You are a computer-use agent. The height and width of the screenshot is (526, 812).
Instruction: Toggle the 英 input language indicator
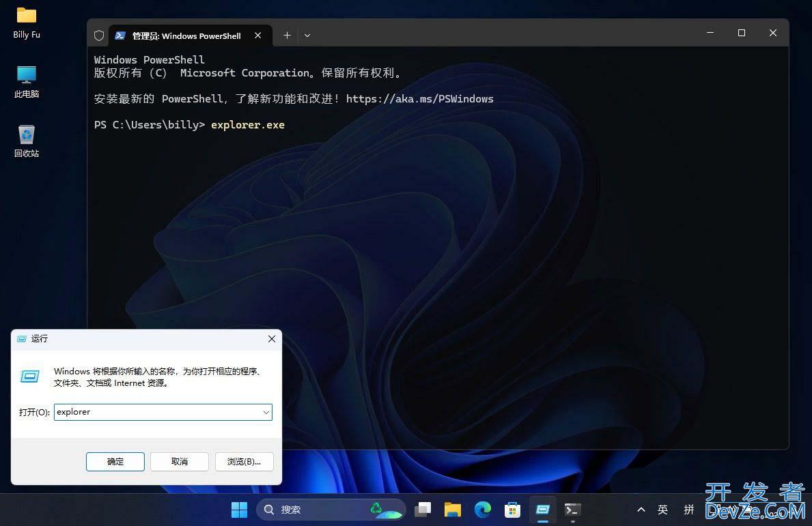[663, 510]
